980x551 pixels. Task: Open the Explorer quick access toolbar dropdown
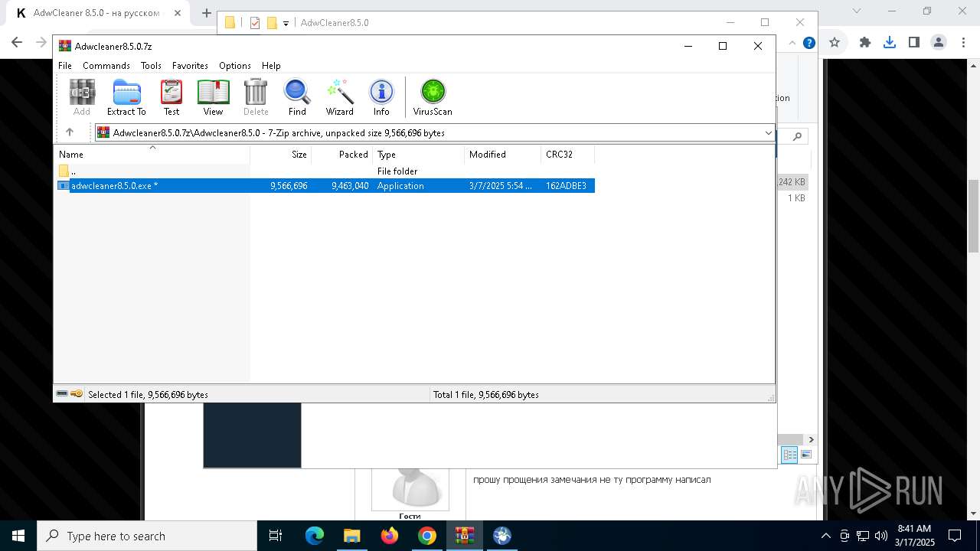click(x=286, y=23)
